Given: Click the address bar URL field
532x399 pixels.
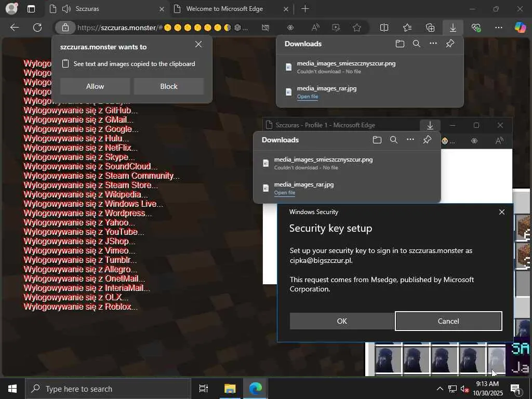Looking at the screenshot, I should point(163,28).
